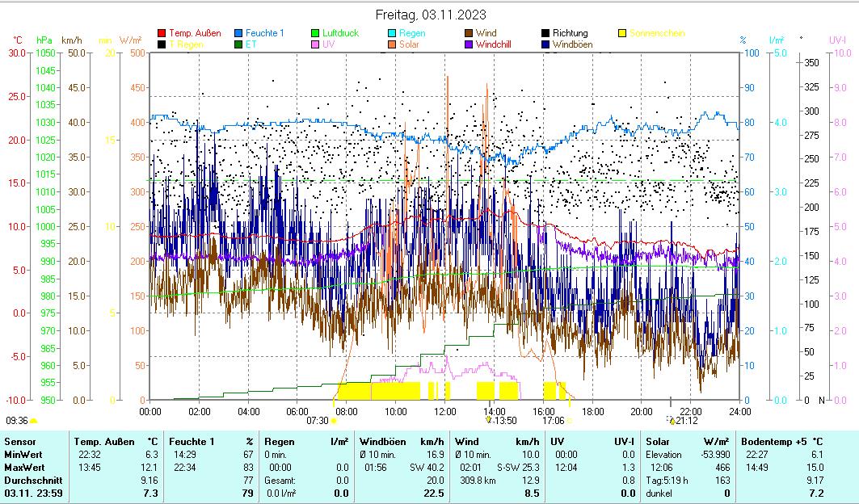Click the black Richtung legend square
This screenshot has height=504, width=859.
coord(546,33)
